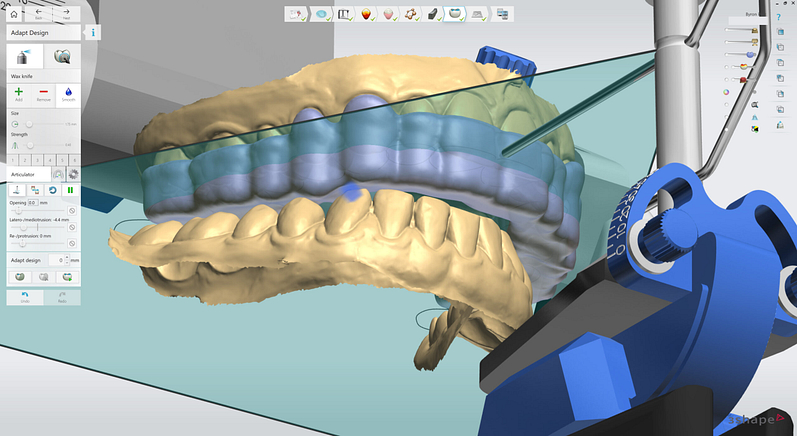
Task: Open the Help question mark icon
Action: tap(778, 17)
